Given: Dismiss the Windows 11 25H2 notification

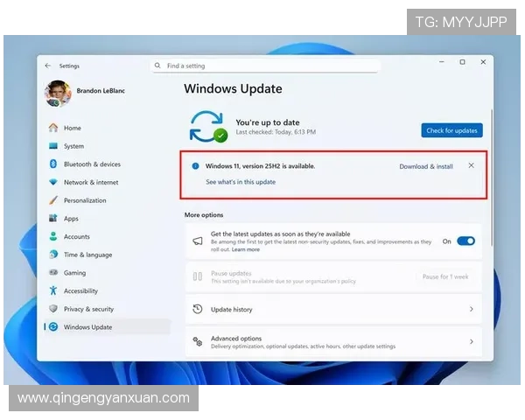Looking at the screenshot, I should pos(472,165).
